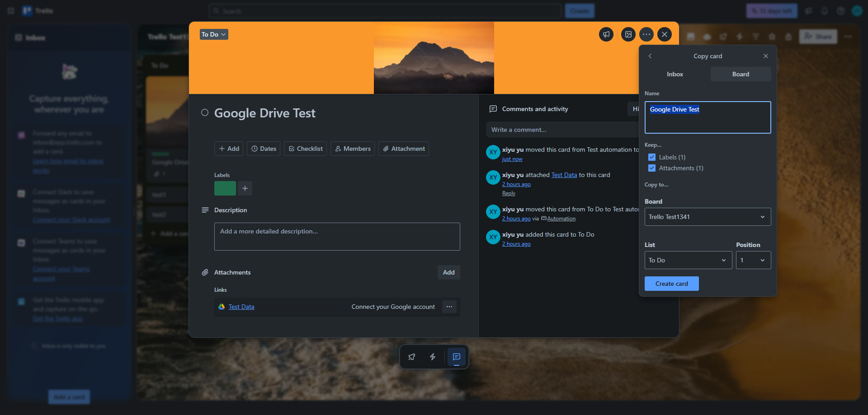The image size is (868, 415).
Task: Click the Google Drive Test card title
Action: (x=265, y=113)
